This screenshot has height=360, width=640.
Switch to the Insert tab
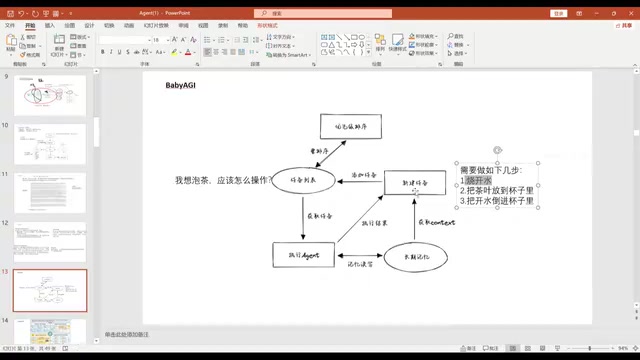click(49, 25)
